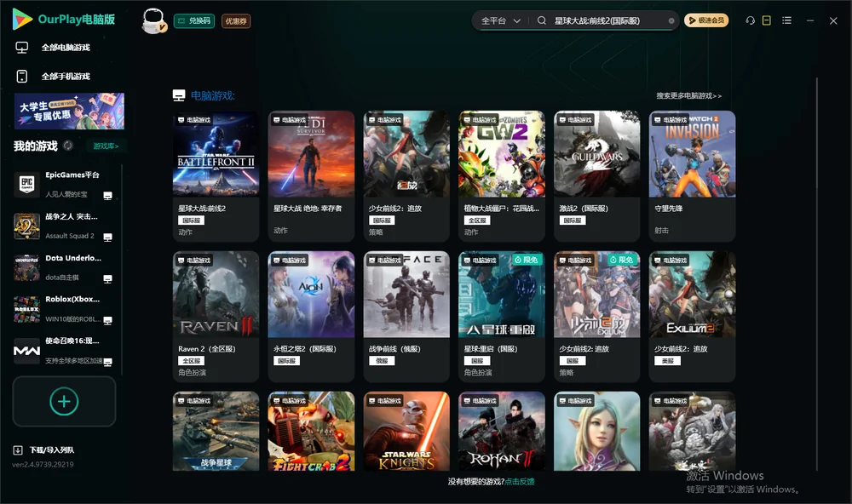The image size is (852, 504).
Task: Click the Modern Warfare MW icon in sidebar
Action: tap(26, 351)
